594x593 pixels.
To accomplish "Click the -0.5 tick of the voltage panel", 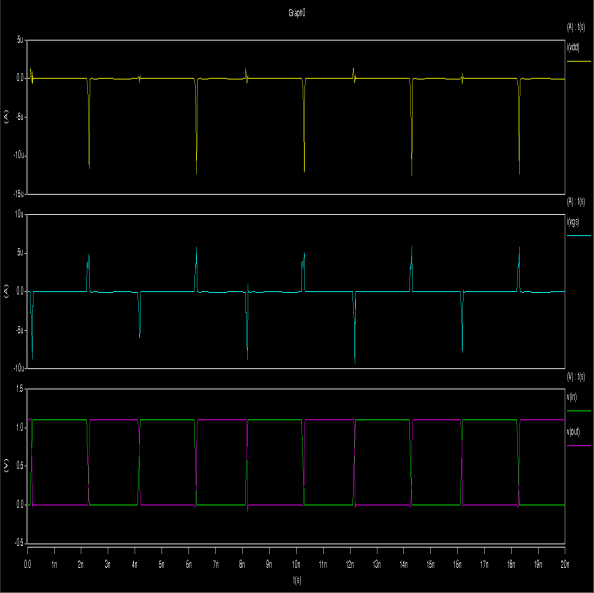I will (x=19, y=543).
